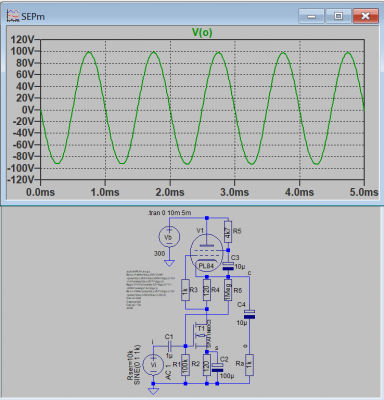The image size is (384, 400).
Task: Select the MOSFET transistor T1
Action: pyautogui.click(x=202, y=335)
